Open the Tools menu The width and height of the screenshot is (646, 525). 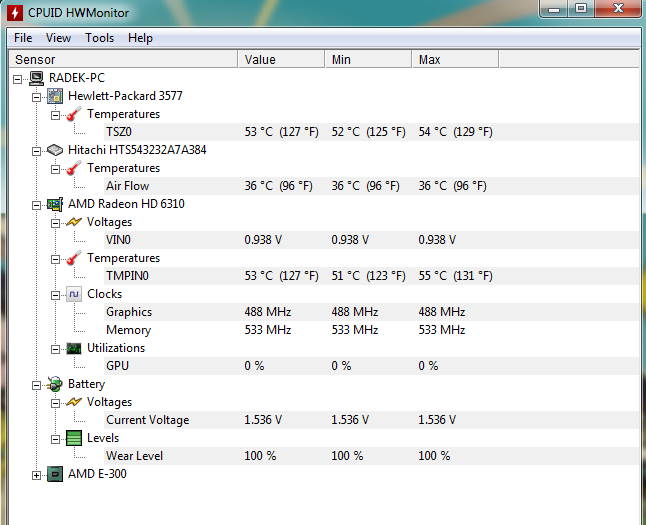pyautogui.click(x=99, y=38)
